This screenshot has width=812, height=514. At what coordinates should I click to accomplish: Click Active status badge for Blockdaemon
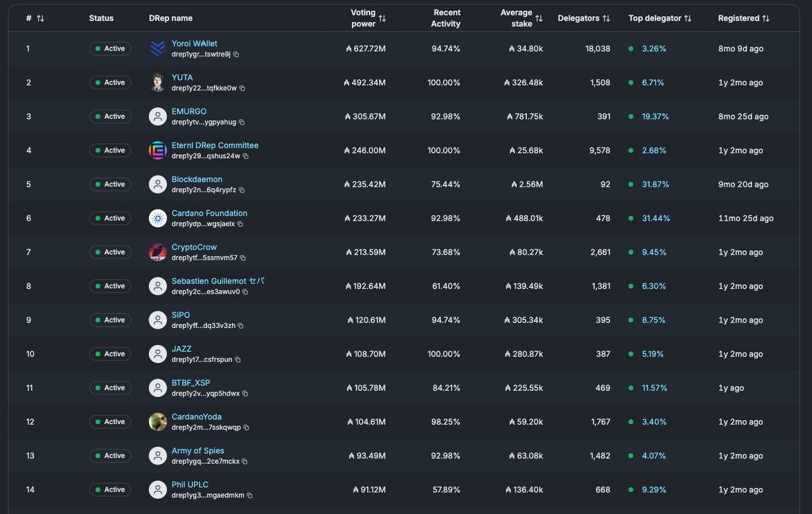coord(110,184)
